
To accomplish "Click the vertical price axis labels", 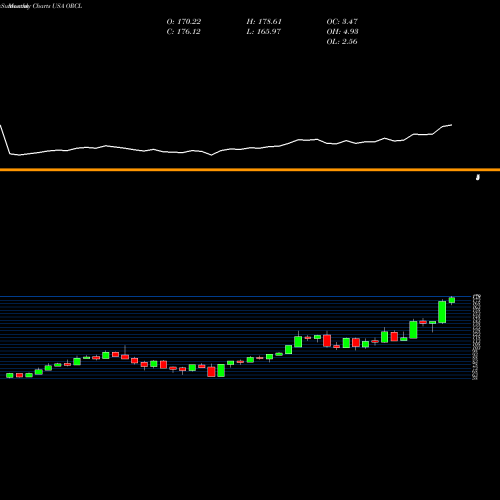I will tap(477, 337).
